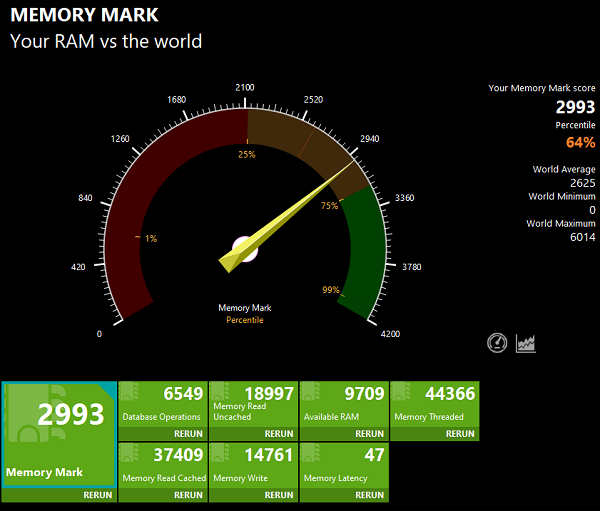Image resolution: width=600 pixels, height=511 pixels.
Task: Click the Memory Threaded tile's chip icon
Action: pyautogui.click(x=401, y=392)
